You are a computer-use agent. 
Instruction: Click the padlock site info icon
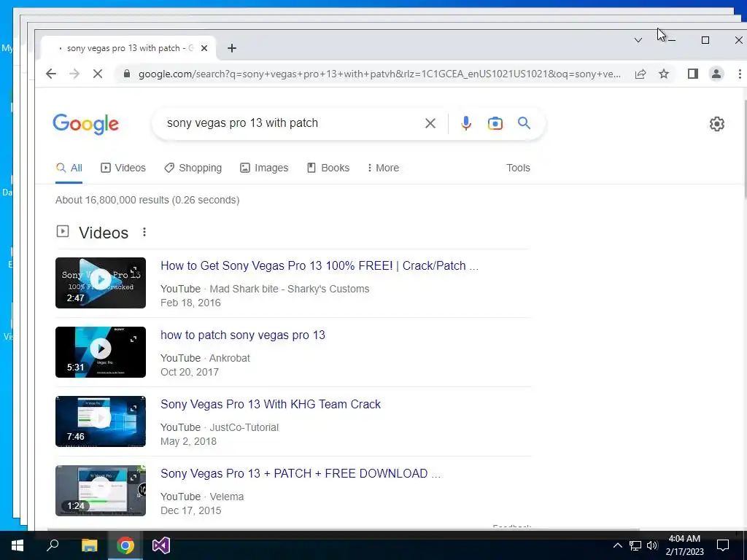126,74
